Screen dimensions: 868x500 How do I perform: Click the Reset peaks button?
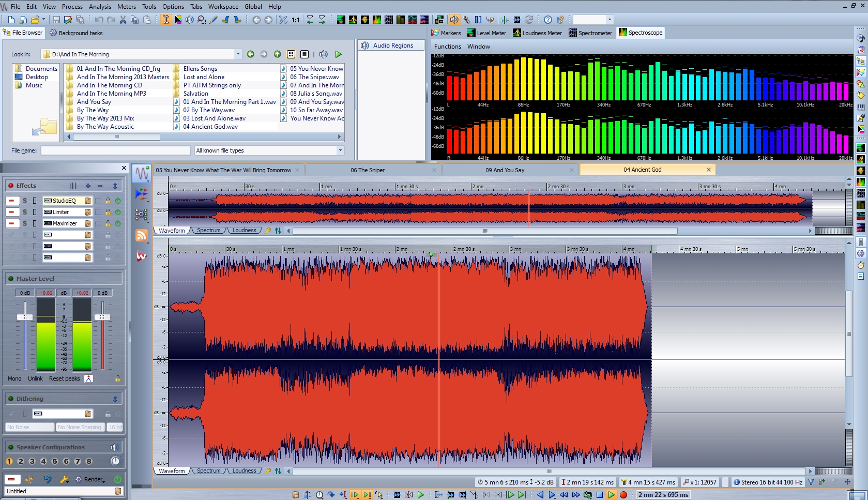[x=65, y=378]
